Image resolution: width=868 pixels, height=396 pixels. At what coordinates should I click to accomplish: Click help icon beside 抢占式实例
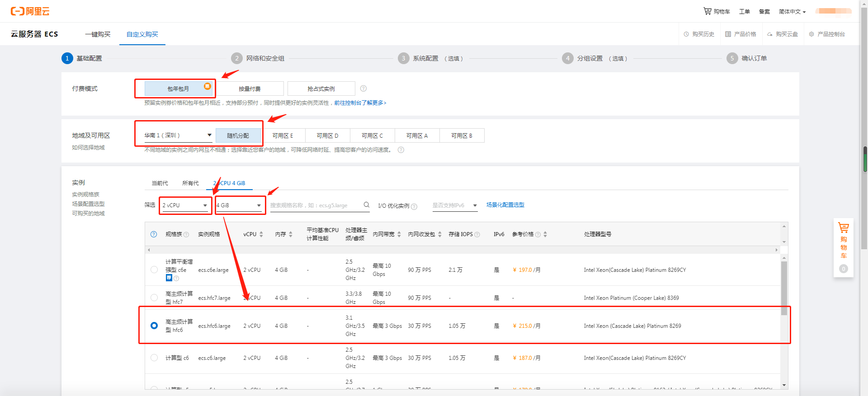tap(363, 89)
